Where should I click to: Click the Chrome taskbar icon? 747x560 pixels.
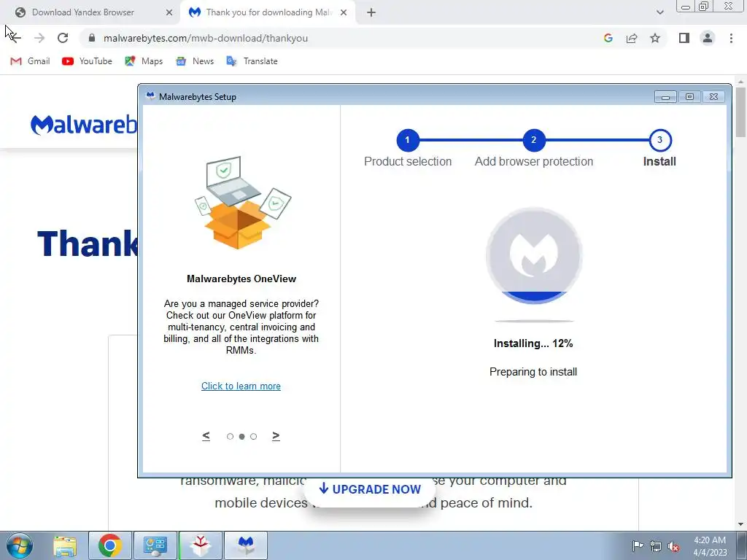coord(110,545)
